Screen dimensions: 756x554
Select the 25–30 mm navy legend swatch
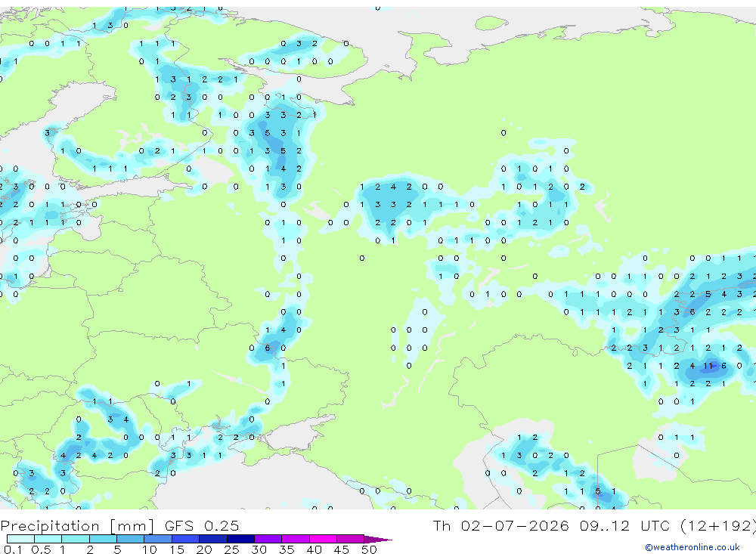point(240,539)
